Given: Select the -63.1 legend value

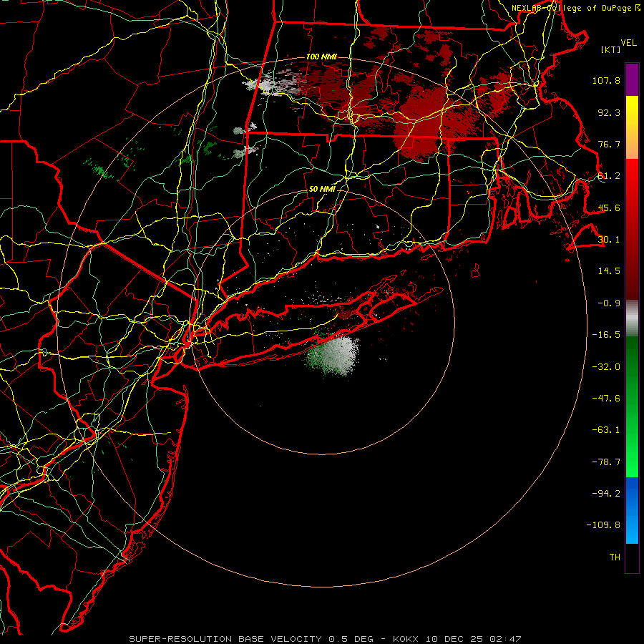Looking at the screenshot, I should 606,430.
